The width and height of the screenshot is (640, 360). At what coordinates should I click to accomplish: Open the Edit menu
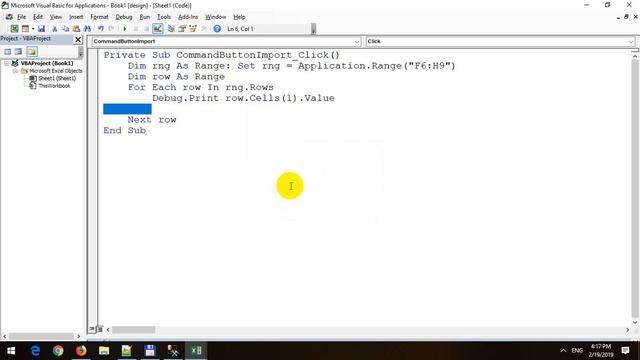pos(38,17)
